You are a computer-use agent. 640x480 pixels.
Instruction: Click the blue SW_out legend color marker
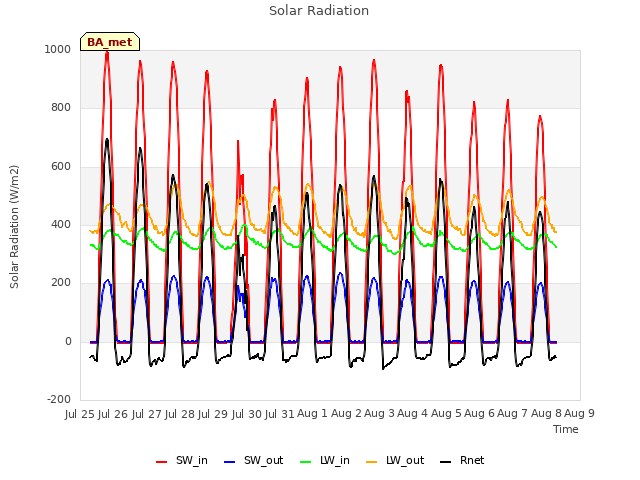230,462
